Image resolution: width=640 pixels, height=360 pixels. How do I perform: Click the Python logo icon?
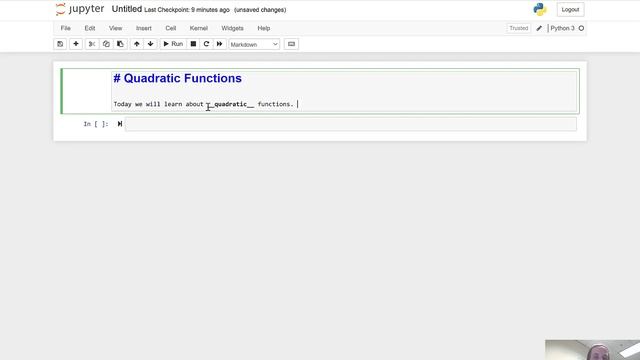pyautogui.click(x=540, y=9)
